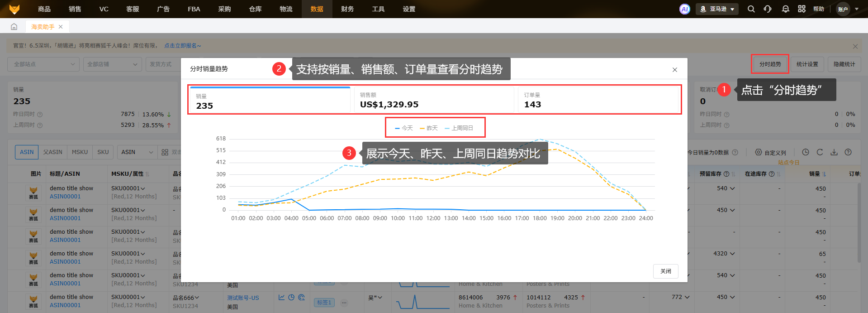Click the help question icon after download

(848, 152)
